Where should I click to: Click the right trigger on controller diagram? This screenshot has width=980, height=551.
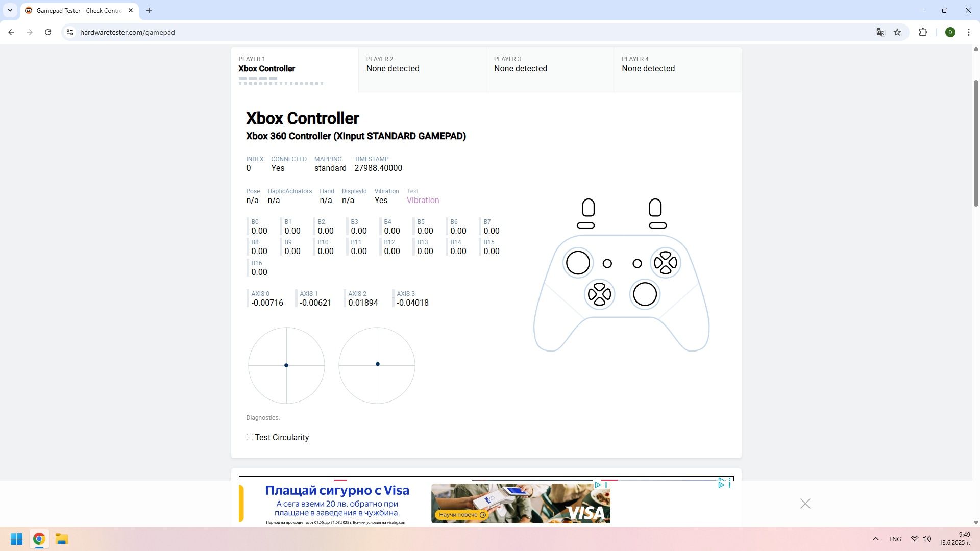[655, 208]
